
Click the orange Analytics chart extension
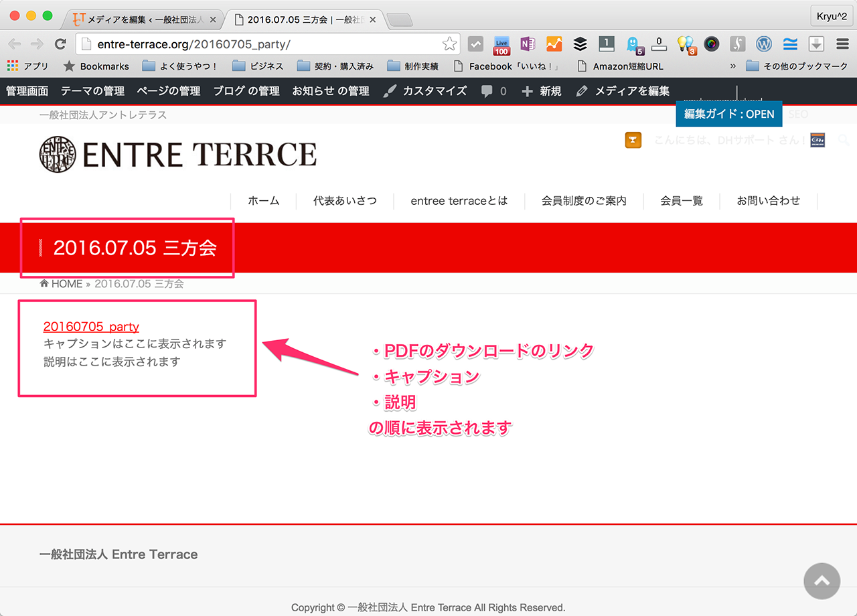(554, 44)
